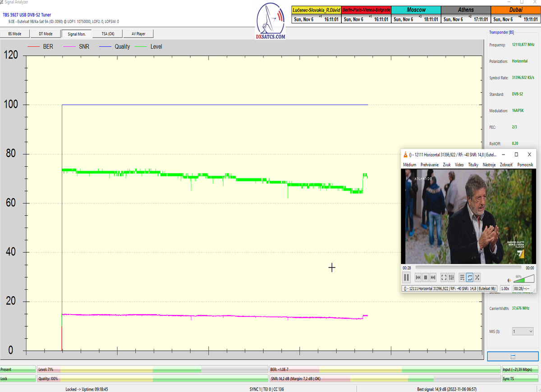Viewport: 541px width, 392px height.
Task: Click the button below the MIS selector
Action: click(513, 356)
